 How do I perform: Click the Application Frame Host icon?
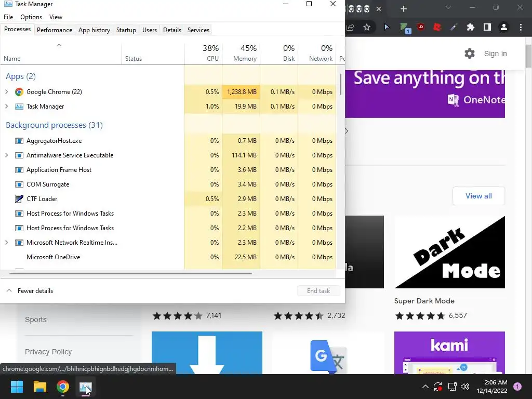click(x=19, y=170)
